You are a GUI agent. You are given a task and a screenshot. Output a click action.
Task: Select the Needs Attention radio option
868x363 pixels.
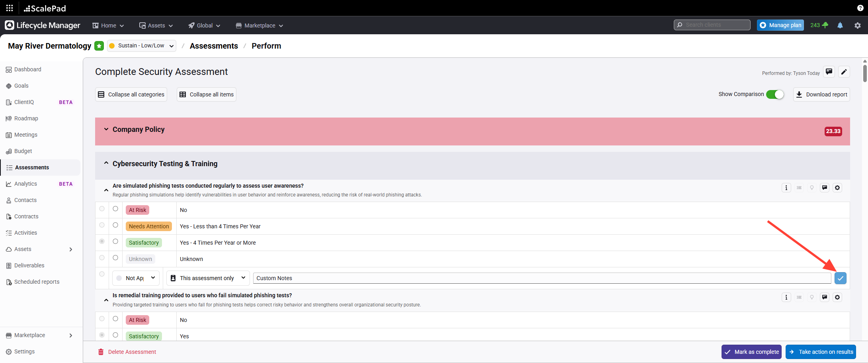(x=115, y=225)
